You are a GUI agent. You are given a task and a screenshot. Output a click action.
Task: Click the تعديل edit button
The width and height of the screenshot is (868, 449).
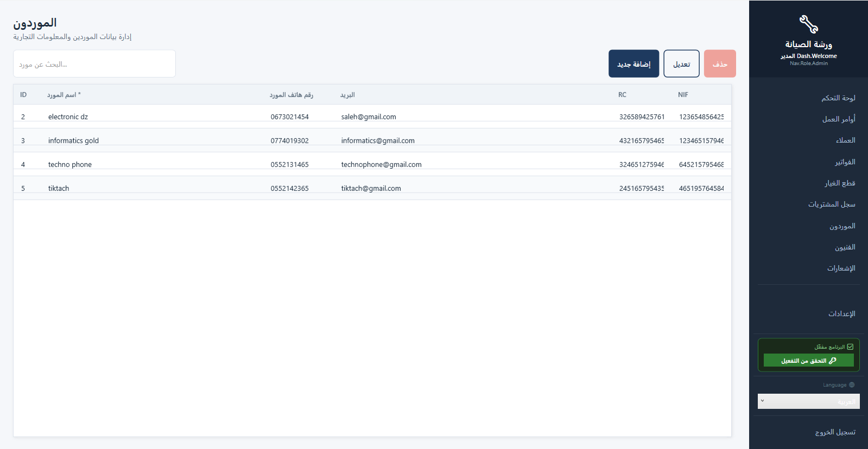click(681, 64)
